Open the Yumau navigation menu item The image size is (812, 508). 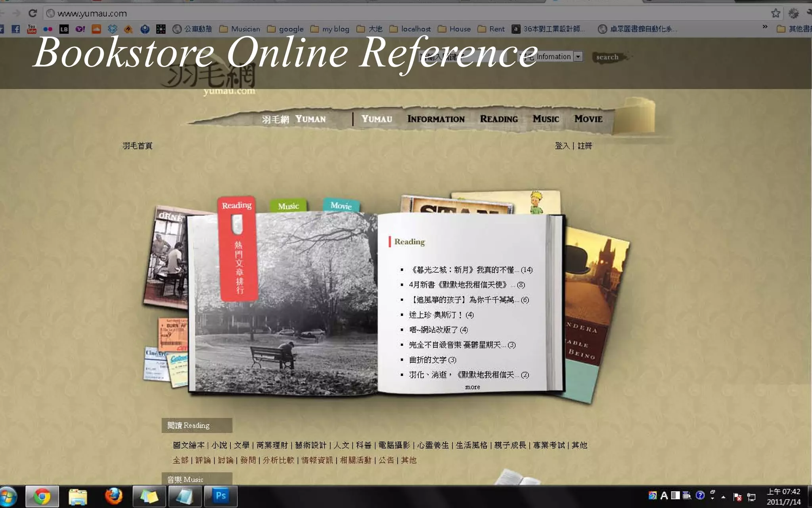[377, 119]
